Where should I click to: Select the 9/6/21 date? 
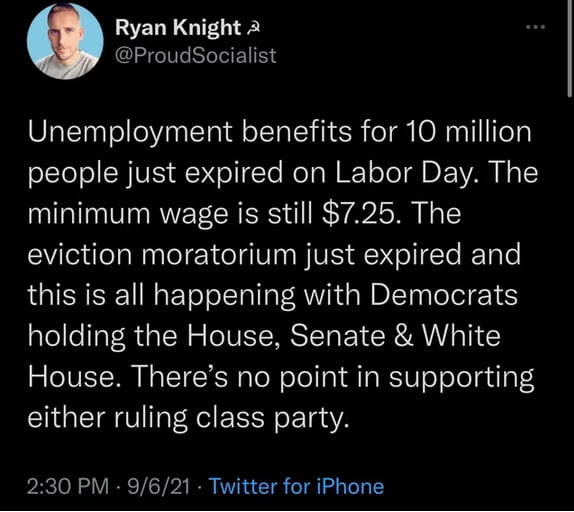pos(158,486)
